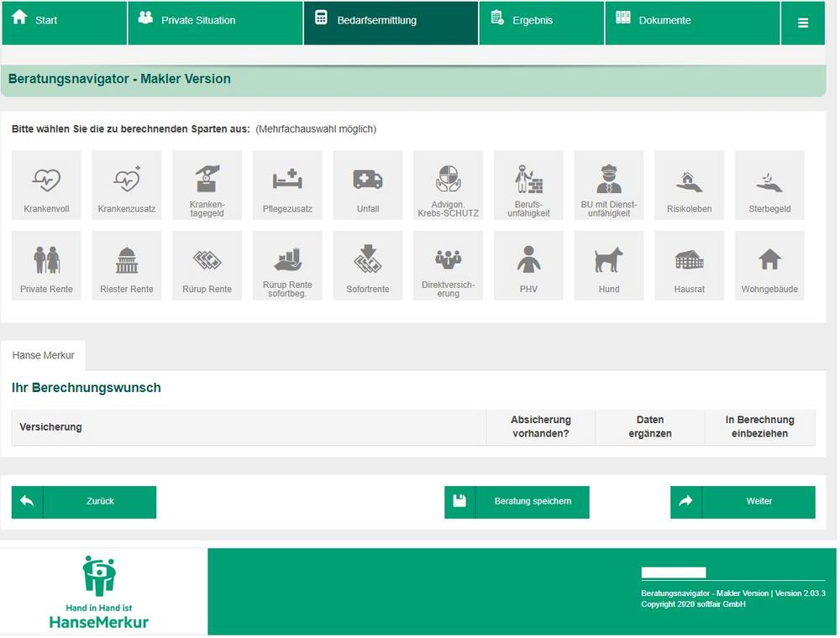Select the Hund dog tile
The image size is (840, 638).
click(609, 265)
